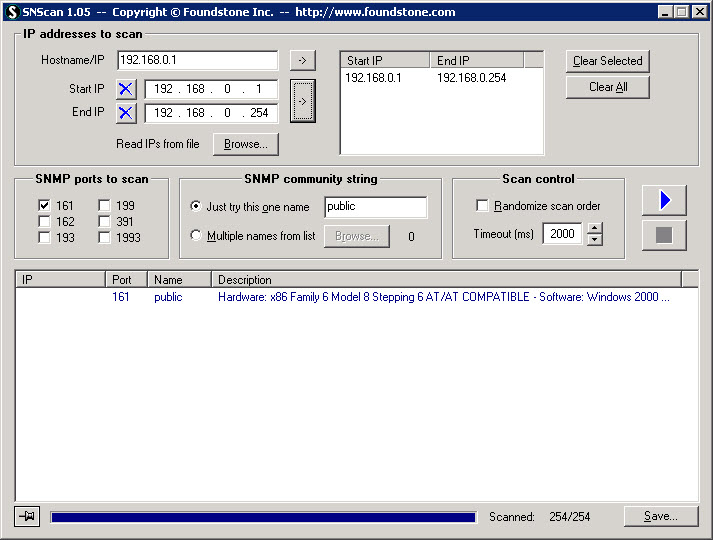This screenshot has height=540, width=713.
Task: Add Hostname/IP to list with arrow button
Action: pos(302,60)
